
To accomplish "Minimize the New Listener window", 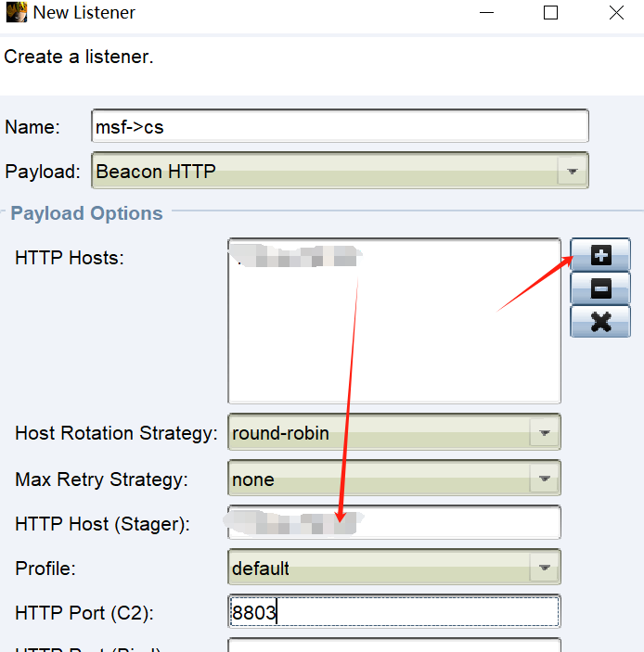I will [485, 13].
